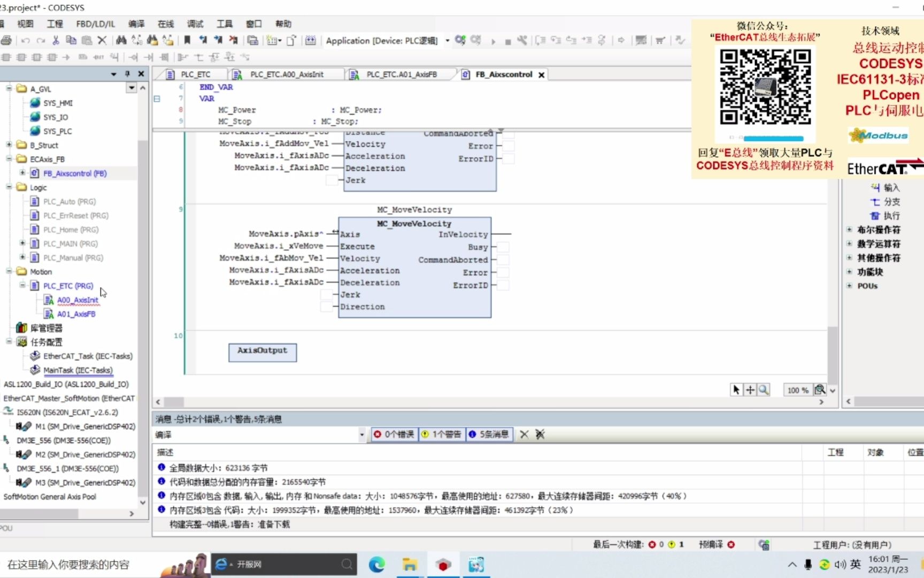Pin the devices panel with the pin icon
This screenshot has height=578, width=924.
127,74
